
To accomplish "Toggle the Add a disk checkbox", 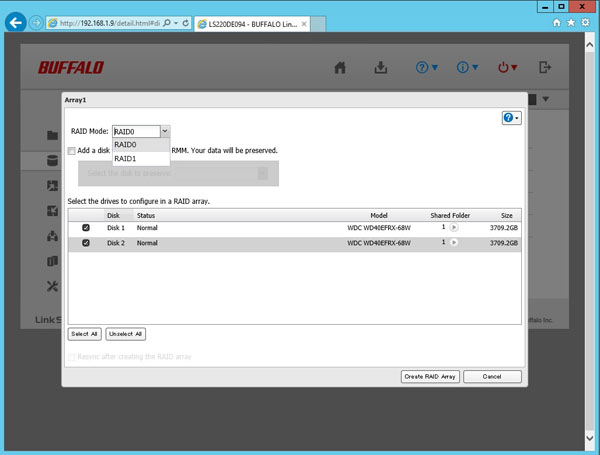I will point(72,151).
